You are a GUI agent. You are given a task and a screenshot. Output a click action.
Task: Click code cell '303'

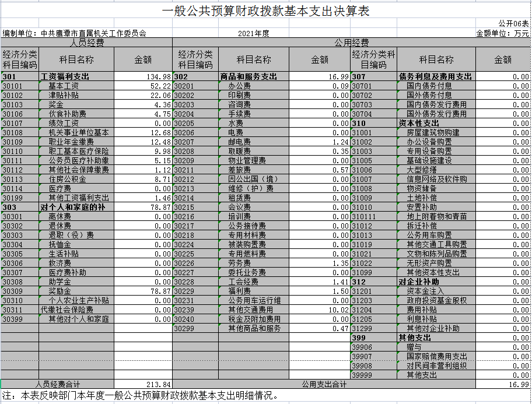coord(20,207)
